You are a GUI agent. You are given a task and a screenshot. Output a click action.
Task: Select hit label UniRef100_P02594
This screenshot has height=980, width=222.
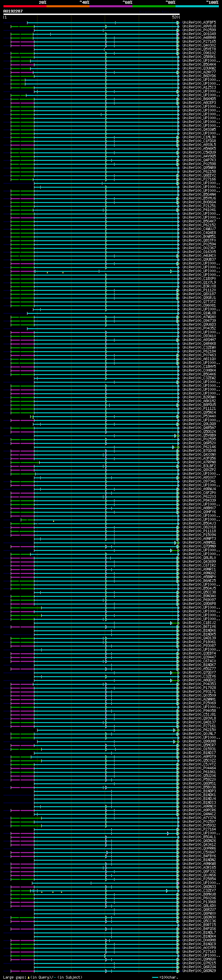(199, 244)
